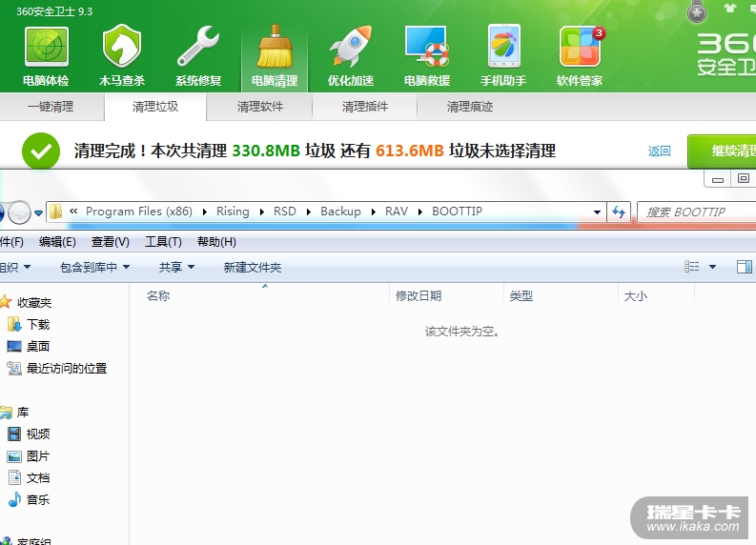The height and width of the screenshot is (545, 756).
Task: Sort by 类型 column header
Action: [x=521, y=296]
